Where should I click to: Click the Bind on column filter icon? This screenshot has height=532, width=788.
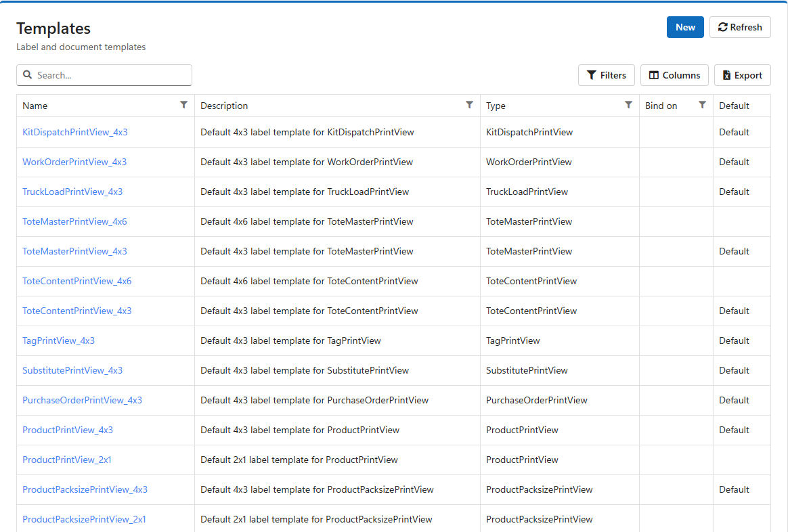(703, 105)
